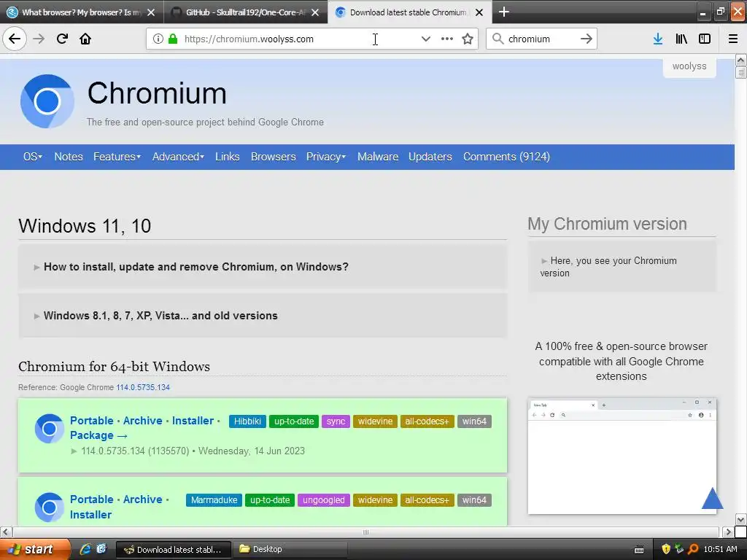Download the Hibbiki Portable link

(x=91, y=421)
